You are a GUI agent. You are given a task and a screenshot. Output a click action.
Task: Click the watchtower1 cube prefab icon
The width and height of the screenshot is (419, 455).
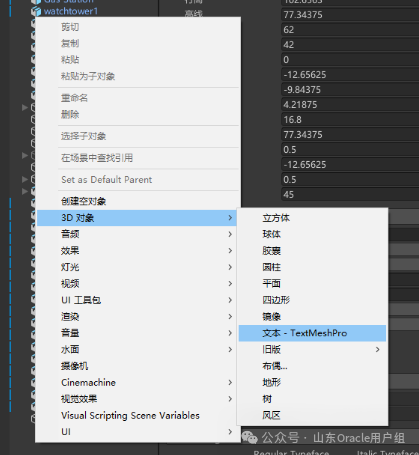pyautogui.click(x=36, y=12)
